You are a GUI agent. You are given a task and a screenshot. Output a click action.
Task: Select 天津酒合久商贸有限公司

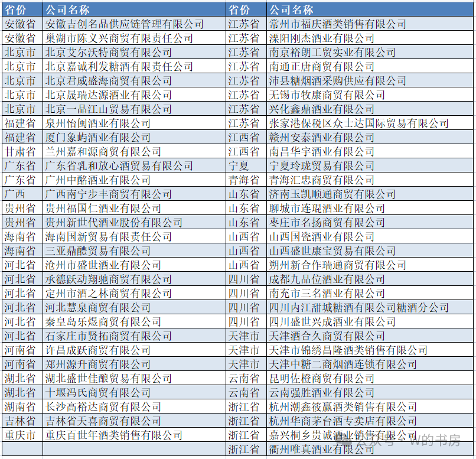coord(370,336)
